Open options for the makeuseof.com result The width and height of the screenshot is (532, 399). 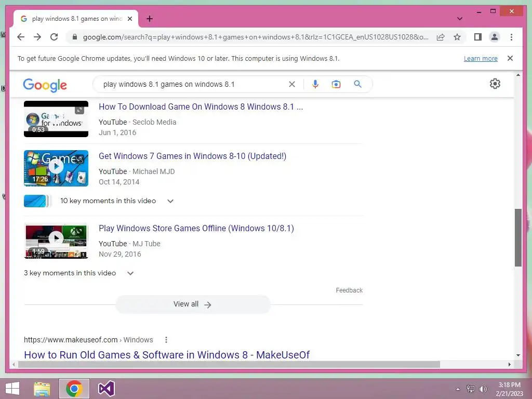166,340
